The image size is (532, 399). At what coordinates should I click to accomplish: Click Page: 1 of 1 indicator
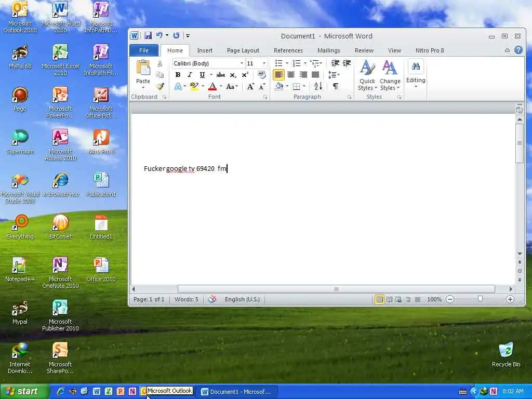click(149, 299)
